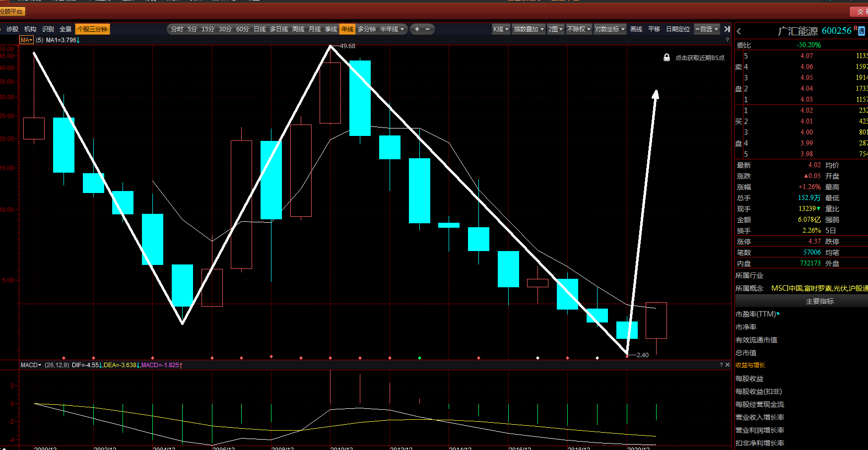
Task: Click the 2.40 low price label
Action: 643,355
